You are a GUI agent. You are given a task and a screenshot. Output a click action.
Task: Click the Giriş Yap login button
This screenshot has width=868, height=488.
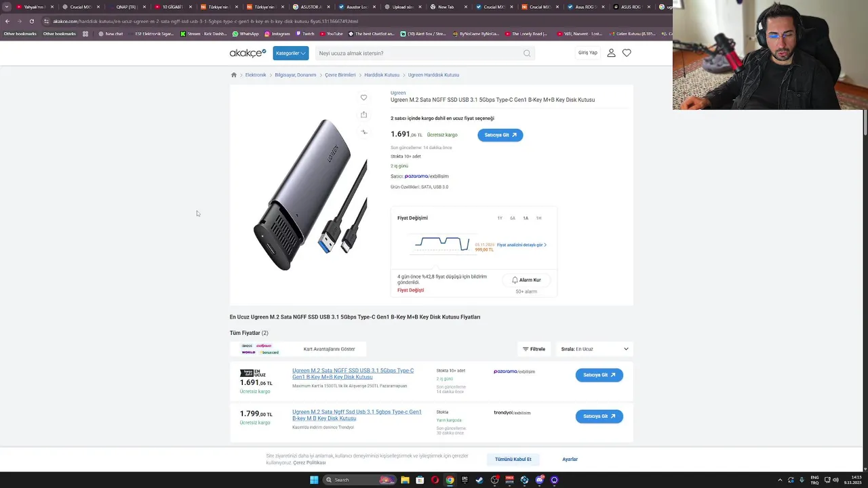588,53
